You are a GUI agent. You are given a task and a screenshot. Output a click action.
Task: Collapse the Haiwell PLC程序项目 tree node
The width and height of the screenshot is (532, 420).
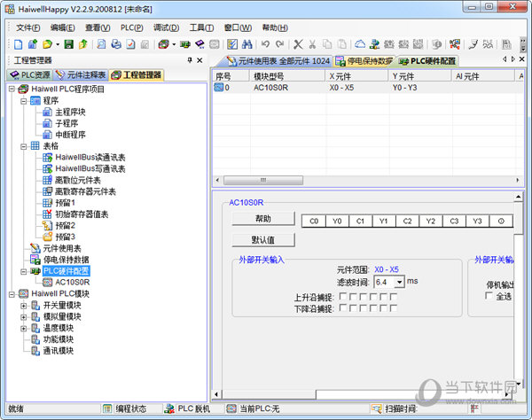coord(12,89)
